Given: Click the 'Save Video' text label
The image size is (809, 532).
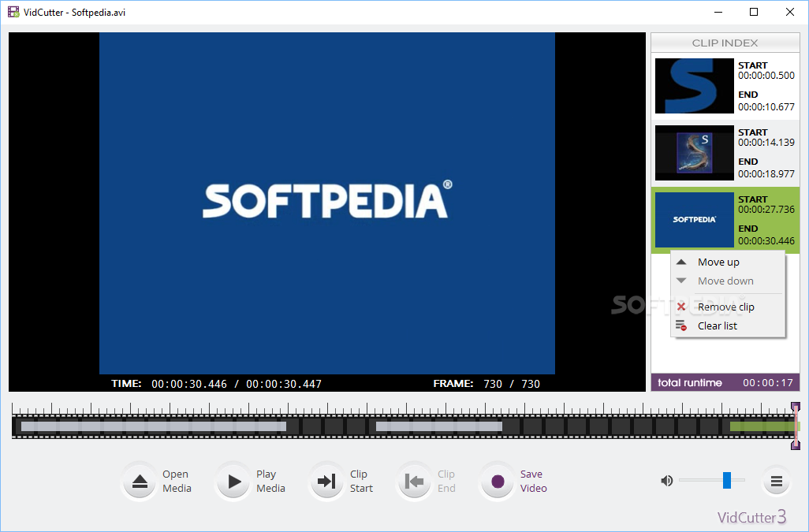Looking at the screenshot, I should tap(534, 481).
